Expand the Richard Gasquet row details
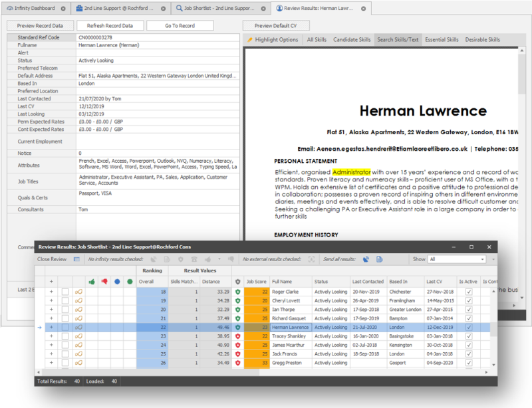Image resolution: width=532 pixels, height=408 pixels. pos(51,318)
